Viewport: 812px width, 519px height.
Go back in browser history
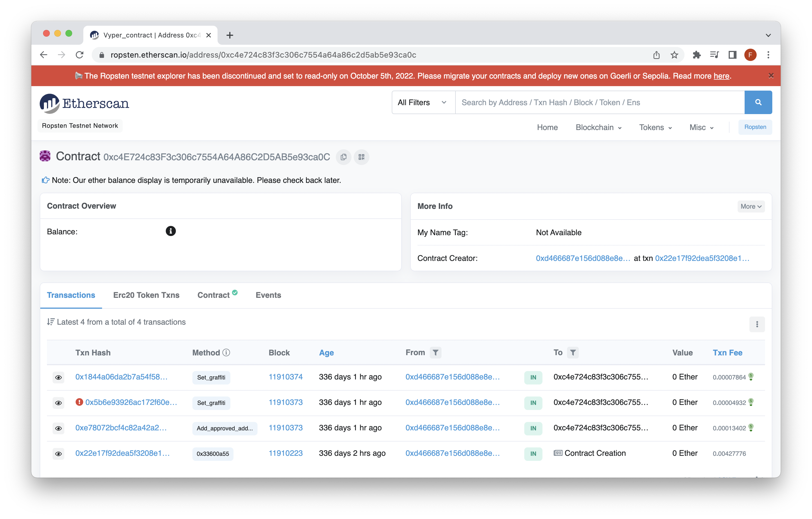click(x=44, y=55)
